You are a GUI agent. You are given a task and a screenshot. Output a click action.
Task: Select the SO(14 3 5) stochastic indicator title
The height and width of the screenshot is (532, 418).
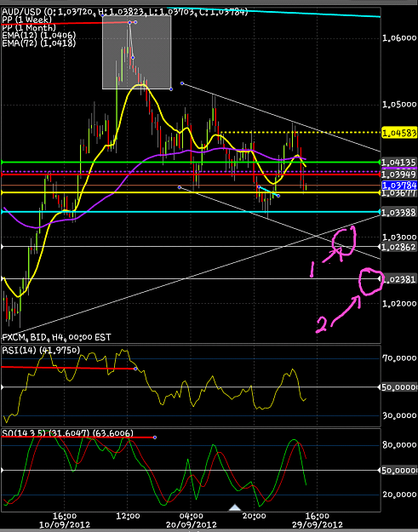68,433
